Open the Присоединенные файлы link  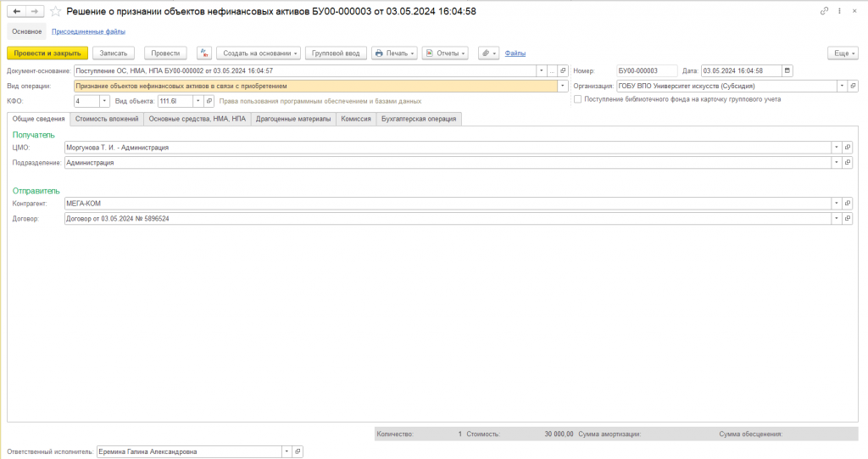88,31
